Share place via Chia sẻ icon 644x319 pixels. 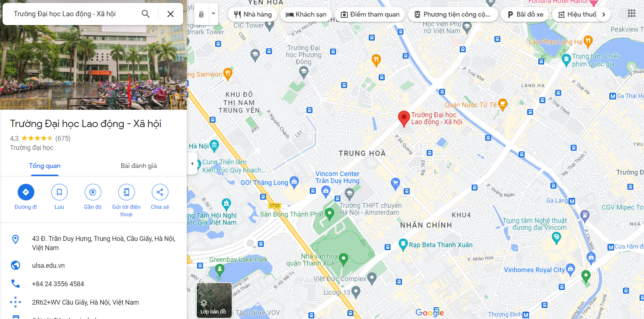160,192
